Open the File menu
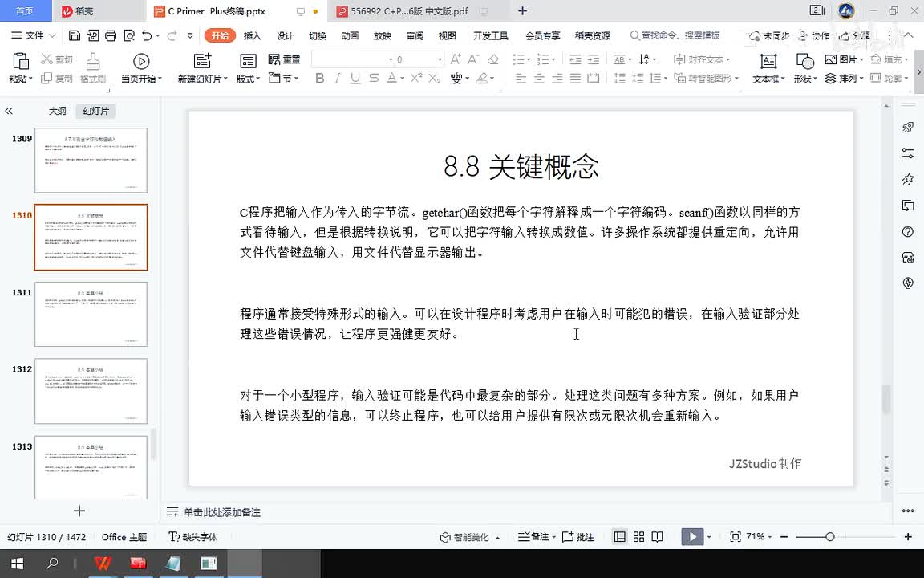The width and height of the screenshot is (924, 578). (34, 35)
